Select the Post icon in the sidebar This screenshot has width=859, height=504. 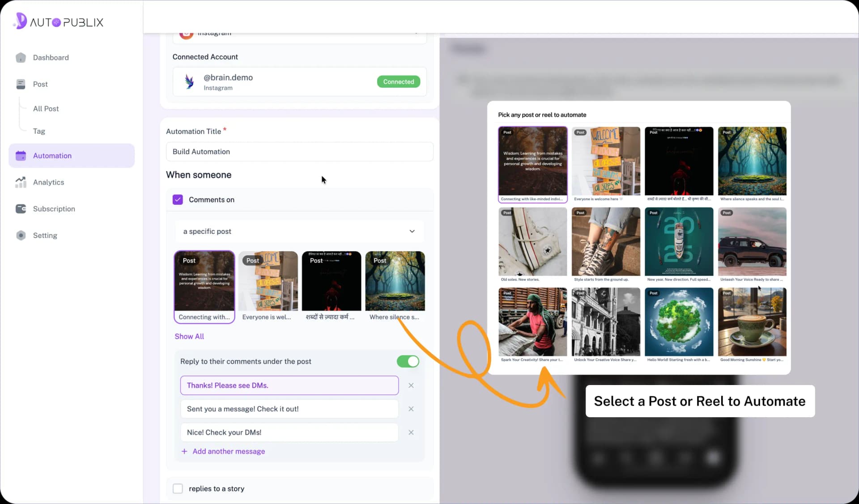click(x=21, y=84)
